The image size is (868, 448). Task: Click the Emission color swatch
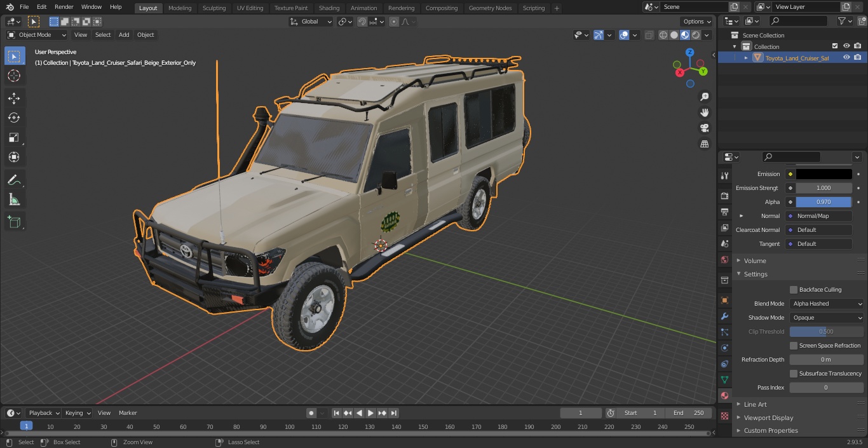[x=824, y=174]
